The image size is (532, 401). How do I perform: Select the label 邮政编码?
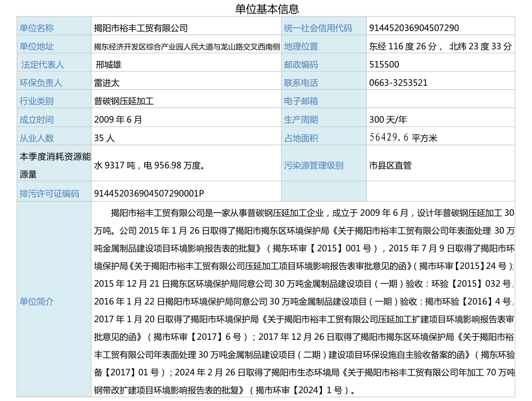301,65
